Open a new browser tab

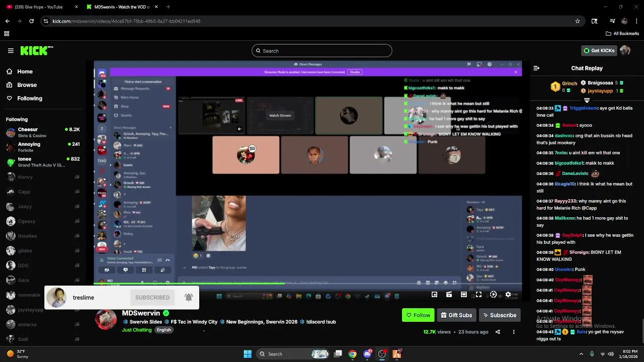[x=168, y=7]
